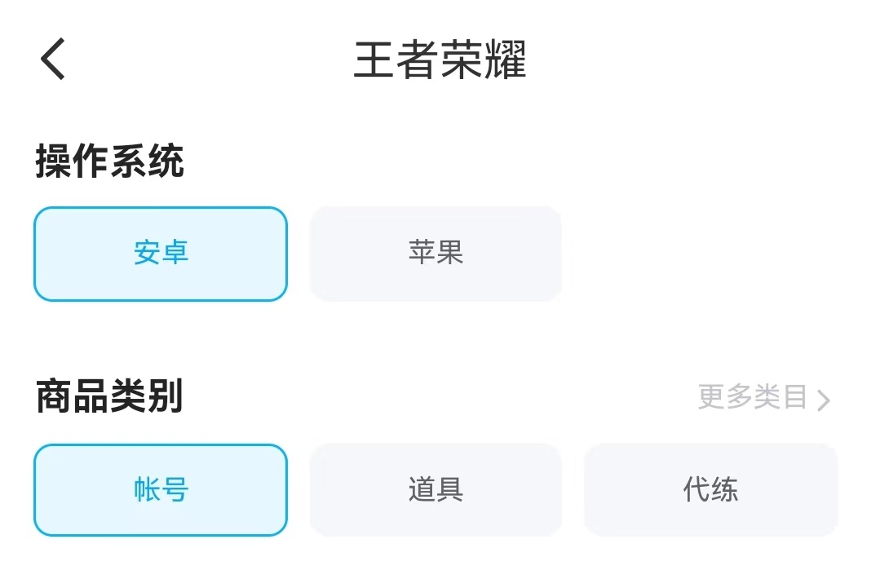
Task: Click the 商品类别 section heading
Action: coord(110,396)
